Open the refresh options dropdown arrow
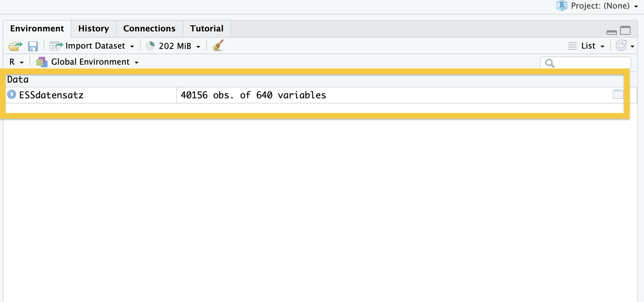Viewport: 644px width, 302px height. tap(632, 46)
